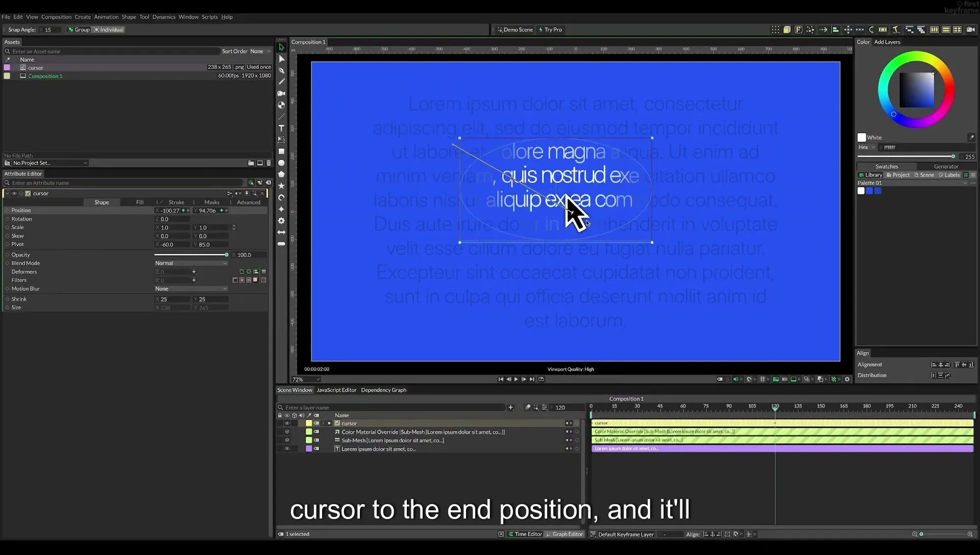Click the Demo Scene button
This screenshot has height=555, width=980.
[x=515, y=30]
